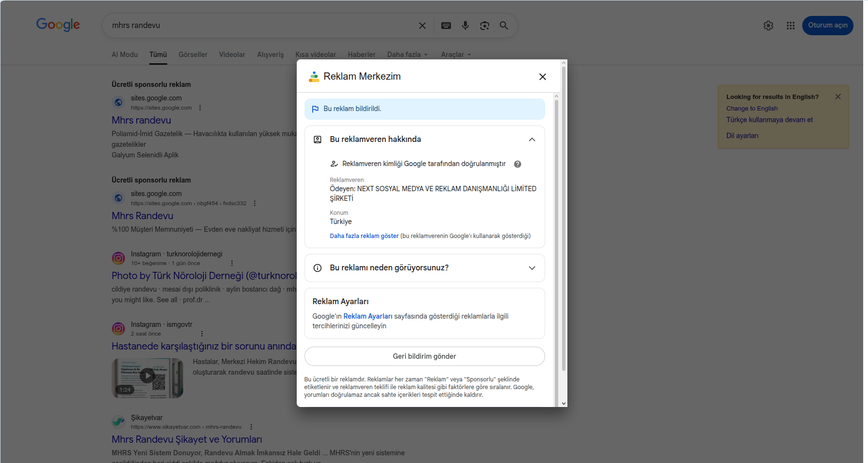Screen dimensions: 868x463
Task: Click the Ödeyen: NEXT SOSYAL MEDYA advertiser text
Action: (433, 194)
